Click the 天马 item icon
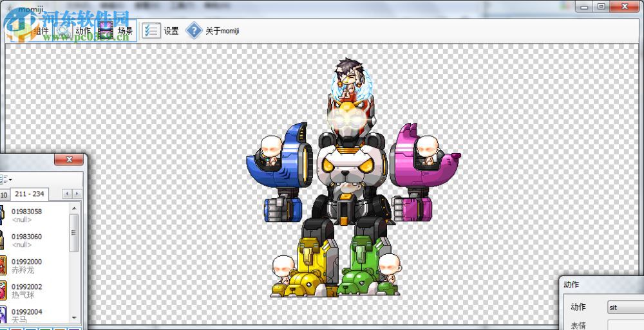The image size is (644, 330). 2,315
